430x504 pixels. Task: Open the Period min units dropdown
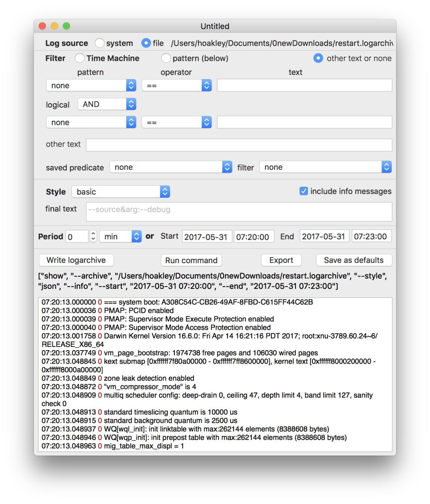tap(120, 237)
